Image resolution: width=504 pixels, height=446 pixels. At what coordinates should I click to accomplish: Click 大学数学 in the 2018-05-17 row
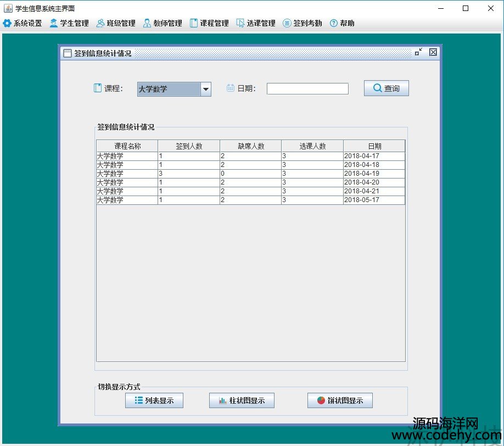[127, 200]
